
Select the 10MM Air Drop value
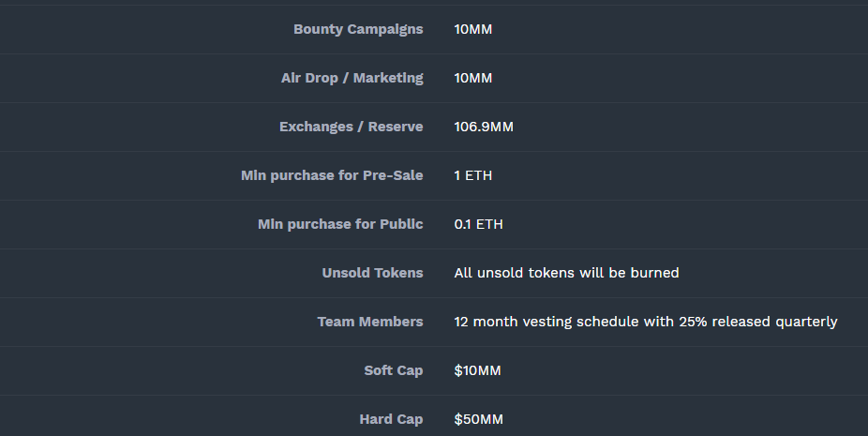coord(473,78)
